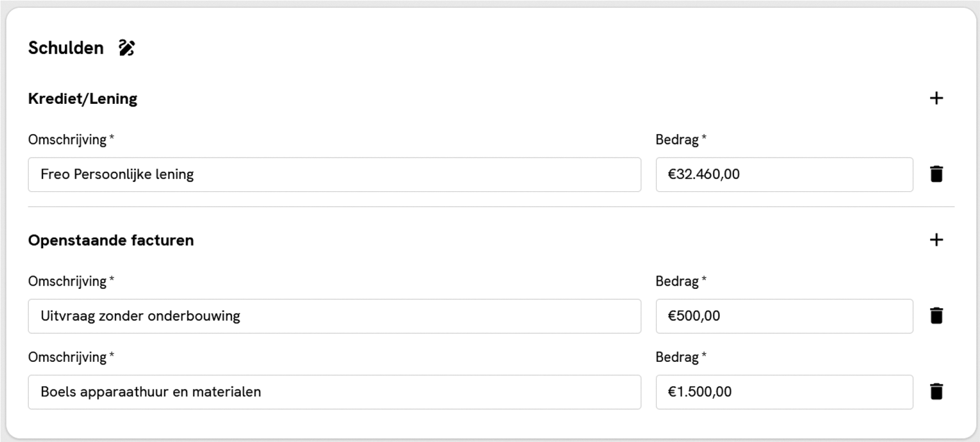Click the Bedrag label above €32.460,00
This screenshot has width=980, height=442.
(677, 140)
